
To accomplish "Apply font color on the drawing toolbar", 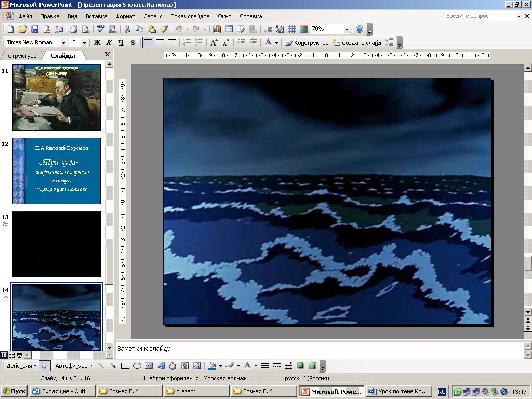I will (x=248, y=366).
